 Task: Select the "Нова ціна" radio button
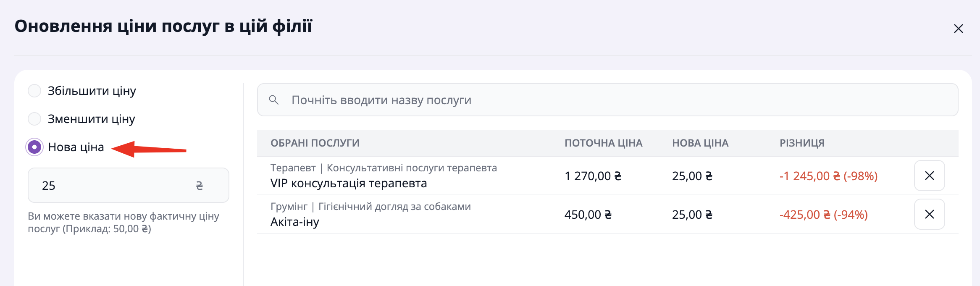[34, 147]
